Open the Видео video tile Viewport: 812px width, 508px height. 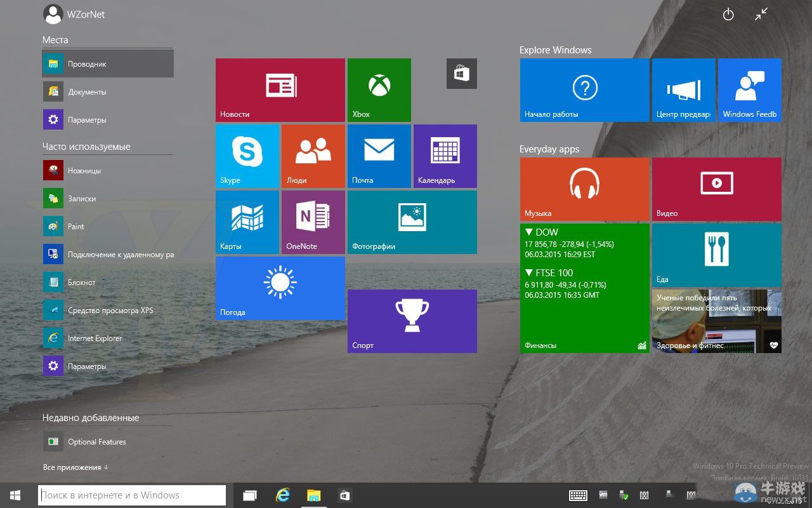pyautogui.click(x=717, y=189)
